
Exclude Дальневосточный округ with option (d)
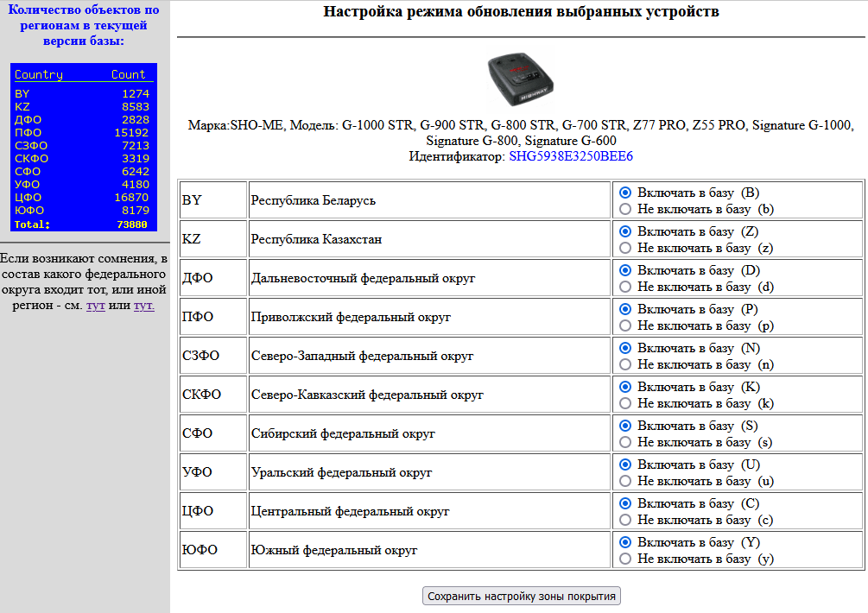tap(625, 287)
